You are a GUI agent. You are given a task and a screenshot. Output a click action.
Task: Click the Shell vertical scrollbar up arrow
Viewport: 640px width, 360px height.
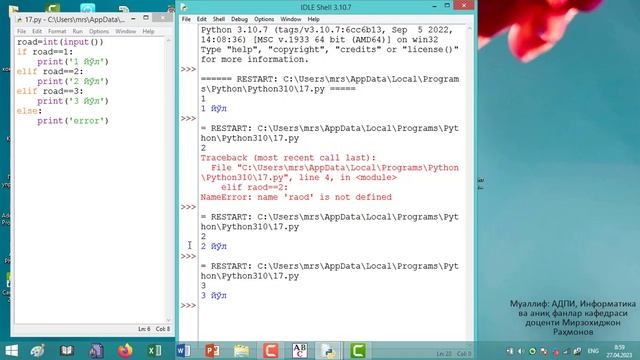point(469,29)
